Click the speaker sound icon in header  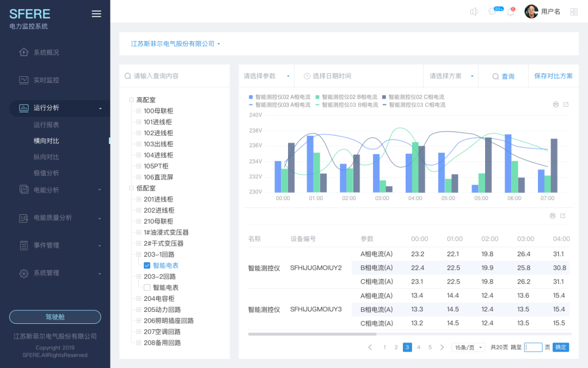(474, 11)
